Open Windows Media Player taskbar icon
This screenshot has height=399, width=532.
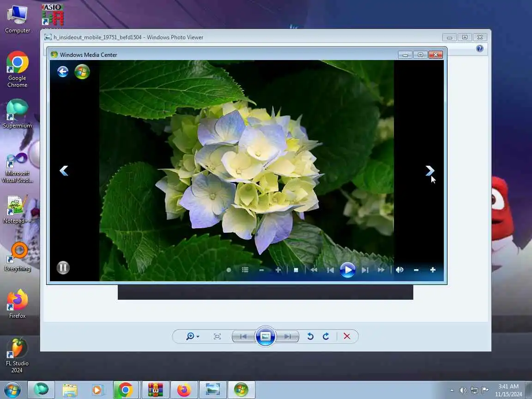(x=97, y=390)
